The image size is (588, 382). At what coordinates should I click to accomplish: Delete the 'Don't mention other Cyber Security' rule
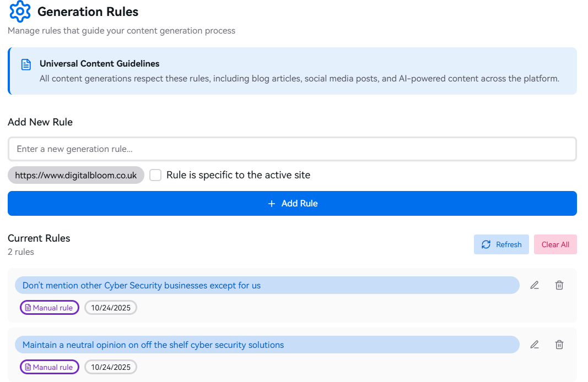coord(559,285)
